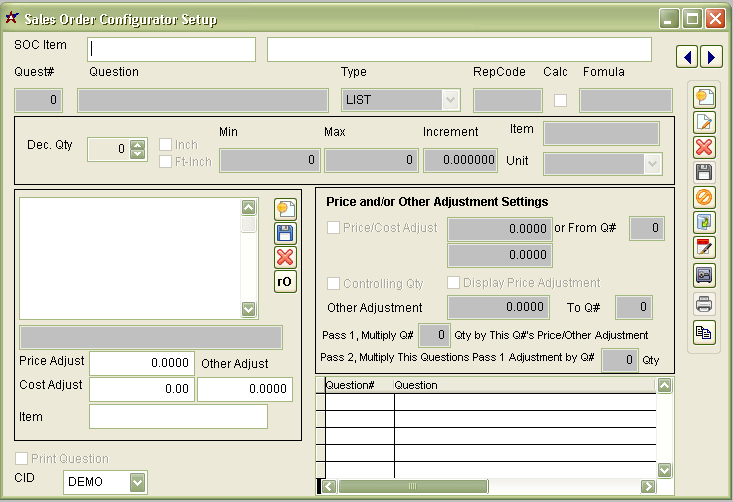Click the refresh icon in right toolbar
Image resolution: width=733 pixels, height=502 pixels.
pos(705,222)
